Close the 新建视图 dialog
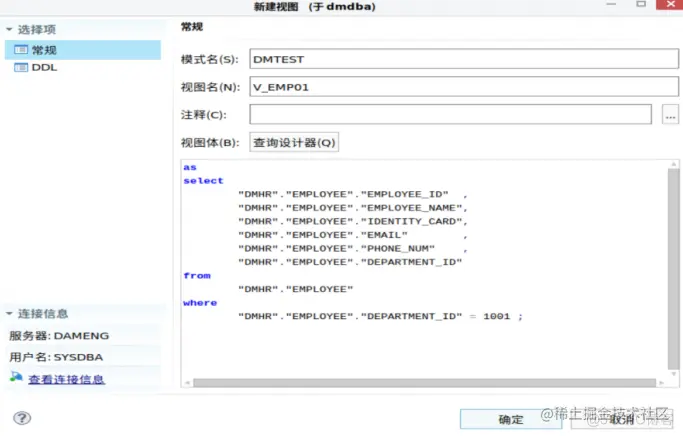The image size is (683, 436). (670, 4)
